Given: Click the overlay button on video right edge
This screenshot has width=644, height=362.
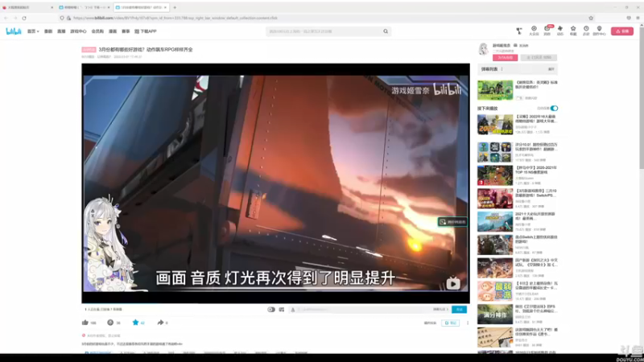Looking at the screenshot, I should point(452,222).
